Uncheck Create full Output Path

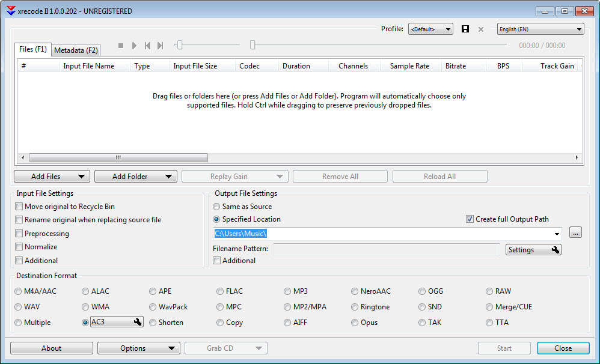coord(470,219)
